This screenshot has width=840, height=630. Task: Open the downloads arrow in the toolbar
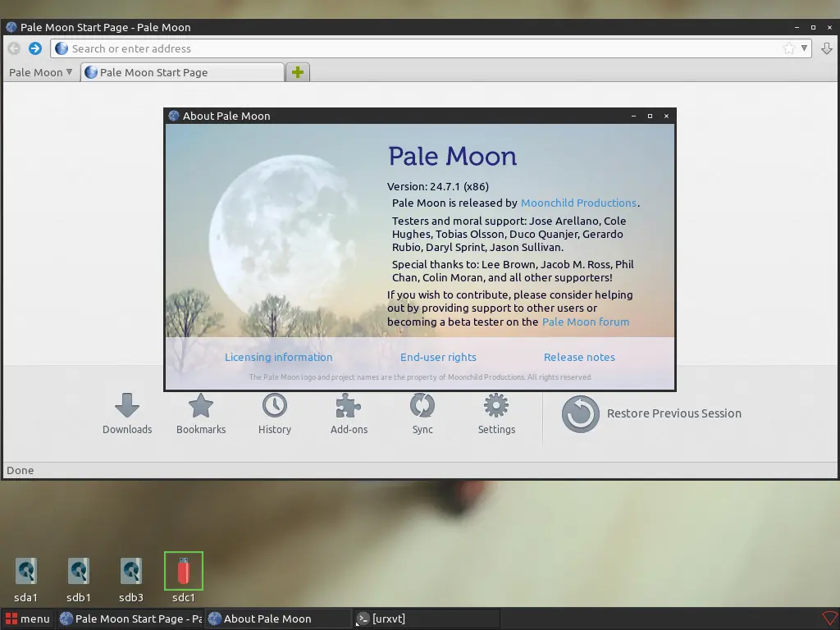pos(827,48)
